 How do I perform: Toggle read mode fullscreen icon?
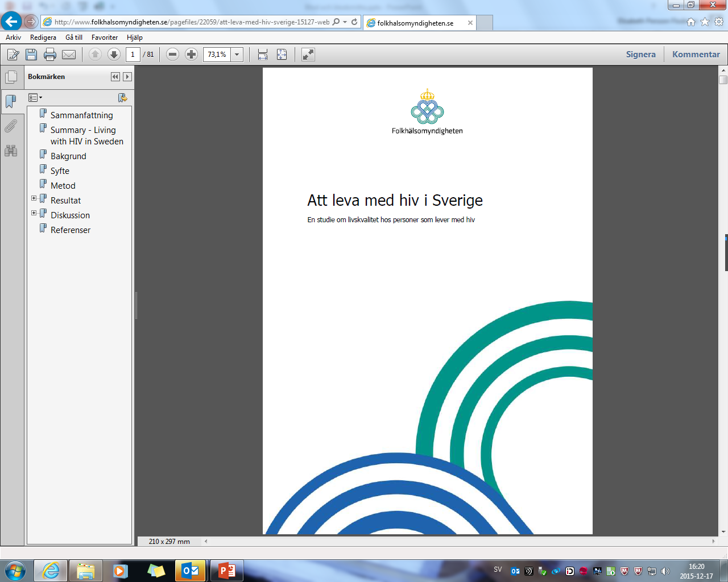click(x=308, y=55)
